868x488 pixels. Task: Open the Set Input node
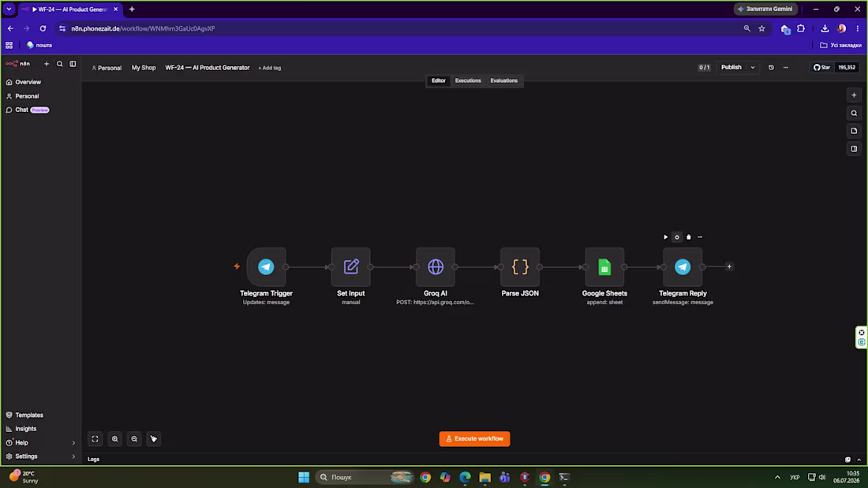click(x=351, y=266)
